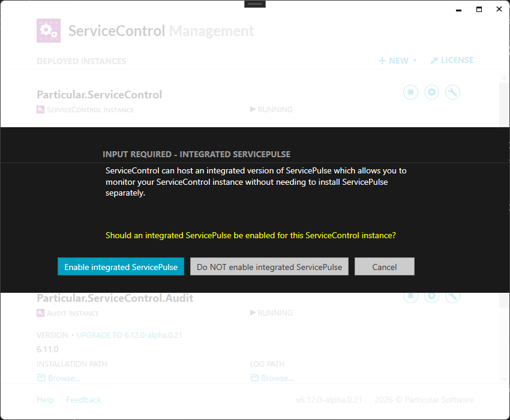Screen dimensions: 510x420
Task: Click version label v6.12.0-alpha.0.21 in footer
Action: coord(329,400)
